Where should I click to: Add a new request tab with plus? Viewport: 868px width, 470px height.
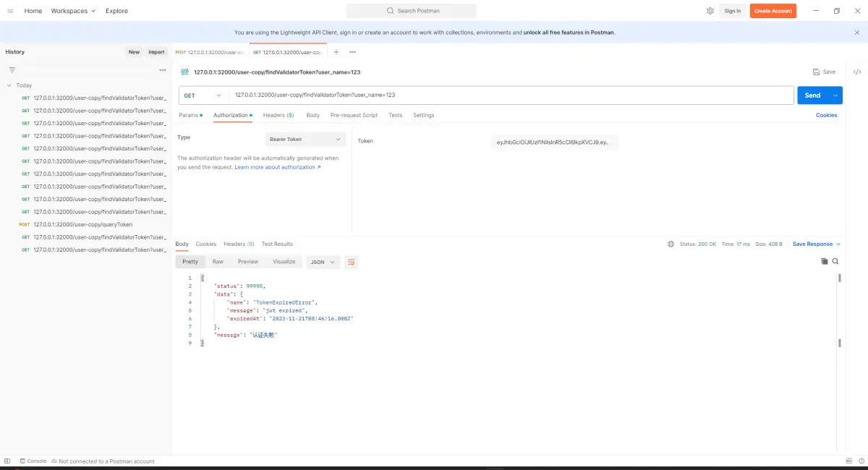click(x=336, y=52)
